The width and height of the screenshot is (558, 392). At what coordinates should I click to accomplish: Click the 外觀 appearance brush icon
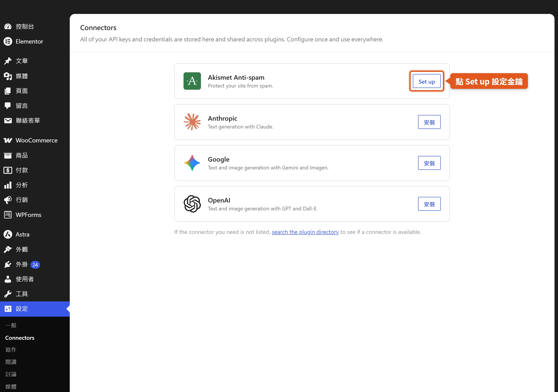8,249
